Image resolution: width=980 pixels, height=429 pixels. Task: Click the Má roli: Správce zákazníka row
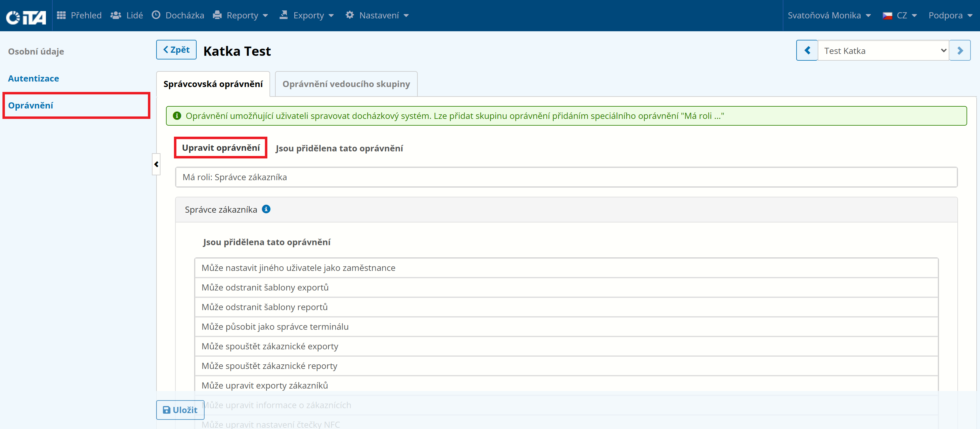(x=566, y=177)
